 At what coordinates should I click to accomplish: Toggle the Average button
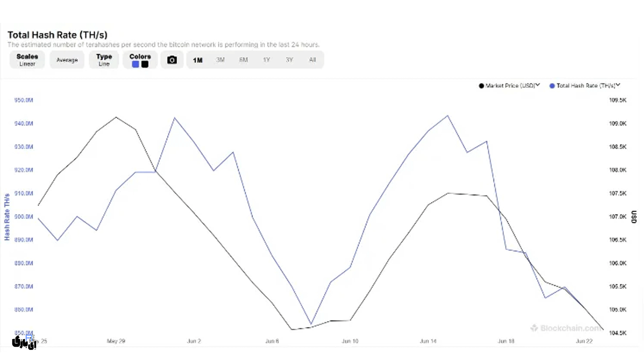pyautogui.click(x=67, y=60)
